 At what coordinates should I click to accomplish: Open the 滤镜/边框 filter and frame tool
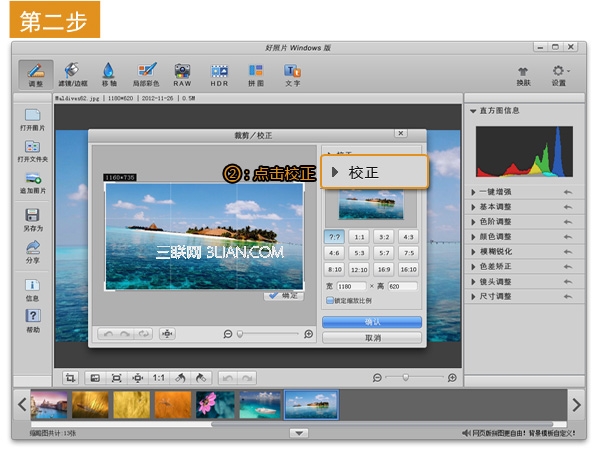point(73,74)
